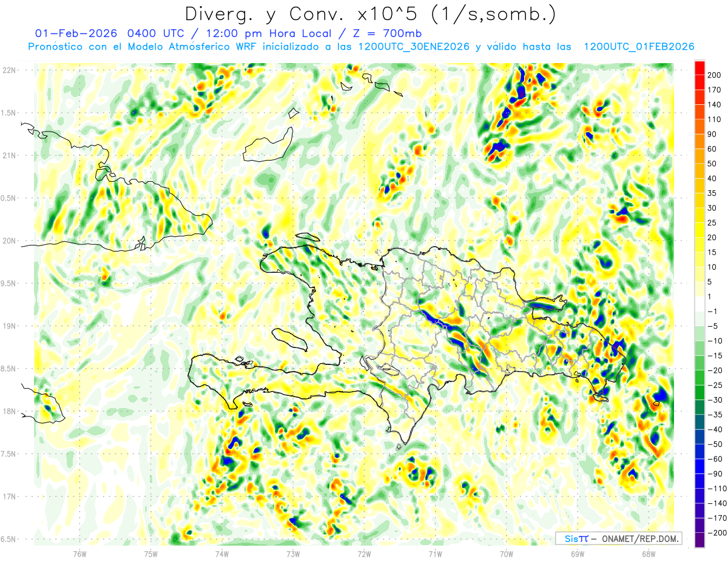Click the '20N' latitude label

[8, 241]
